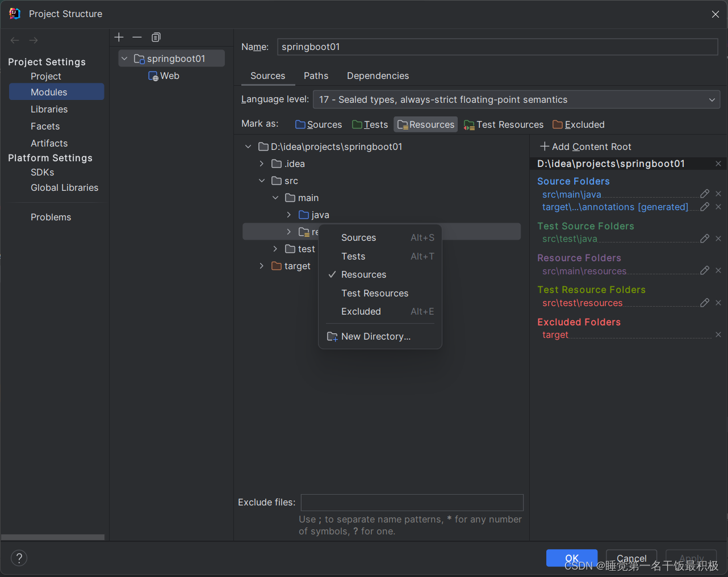Click the copy module icon

coord(156,37)
